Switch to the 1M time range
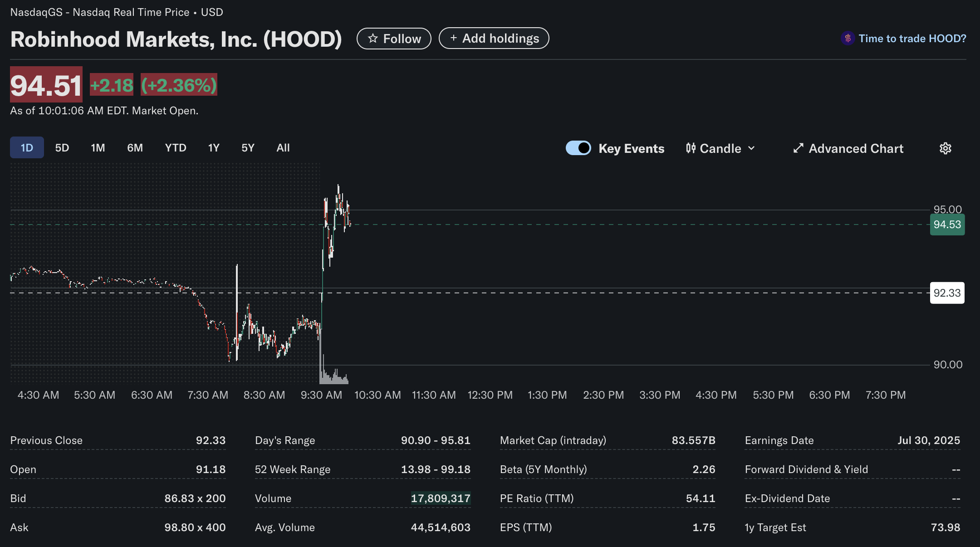 pyautogui.click(x=98, y=148)
